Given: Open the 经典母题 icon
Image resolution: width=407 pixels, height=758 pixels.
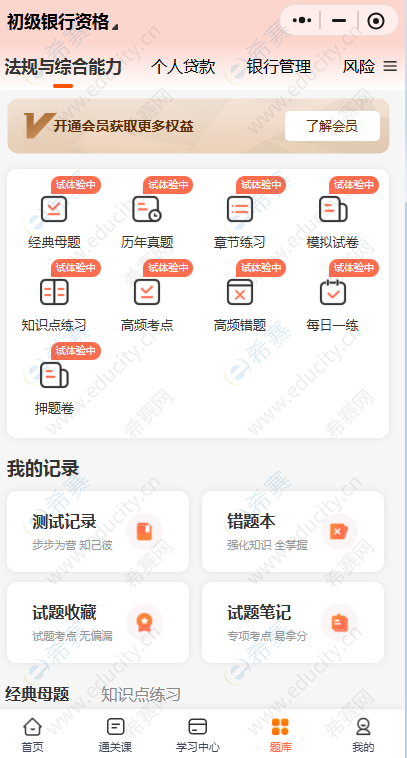Looking at the screenshot, I should click(x=54, y=209).
